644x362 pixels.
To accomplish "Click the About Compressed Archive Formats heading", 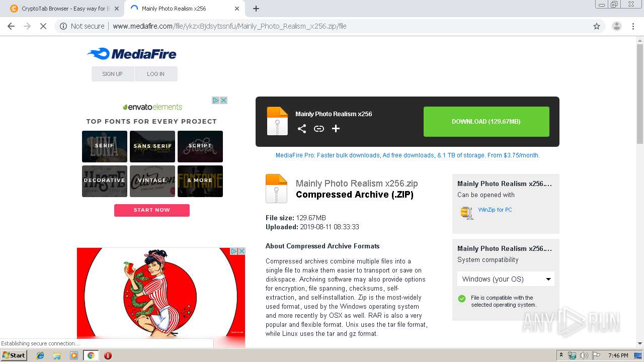I will [323, 246].
